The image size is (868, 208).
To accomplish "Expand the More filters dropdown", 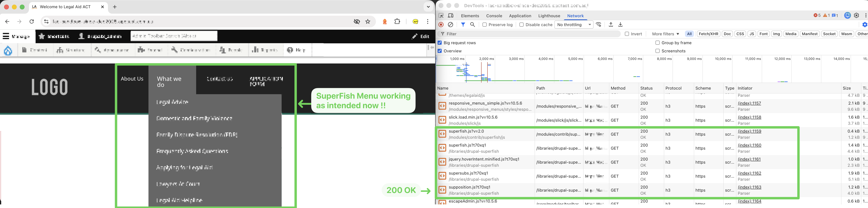I will (665, 34).
